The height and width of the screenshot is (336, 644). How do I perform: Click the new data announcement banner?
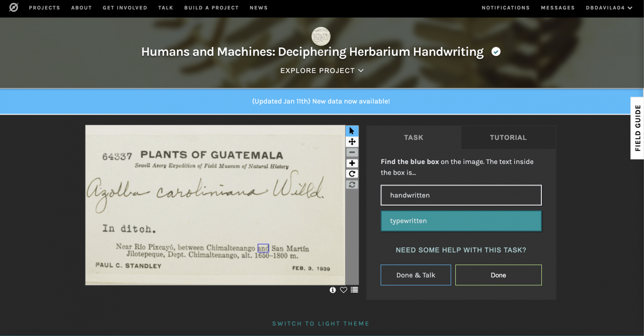[x=321, y=101]
